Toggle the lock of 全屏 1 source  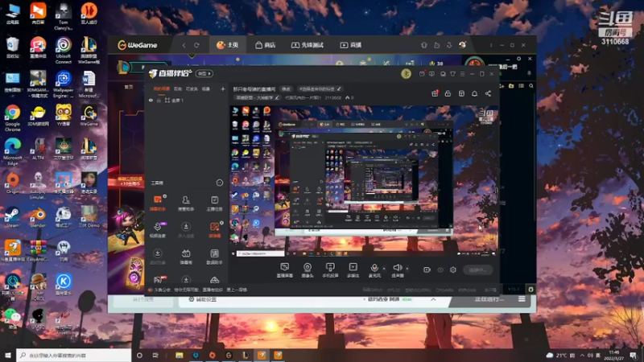[159, 100]
